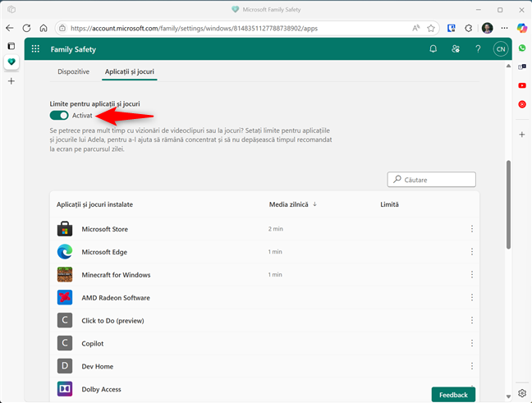This screenshot has height=403, width=532.
Task: Select AMD Radeon Software entry
Action: pos(116,298)
